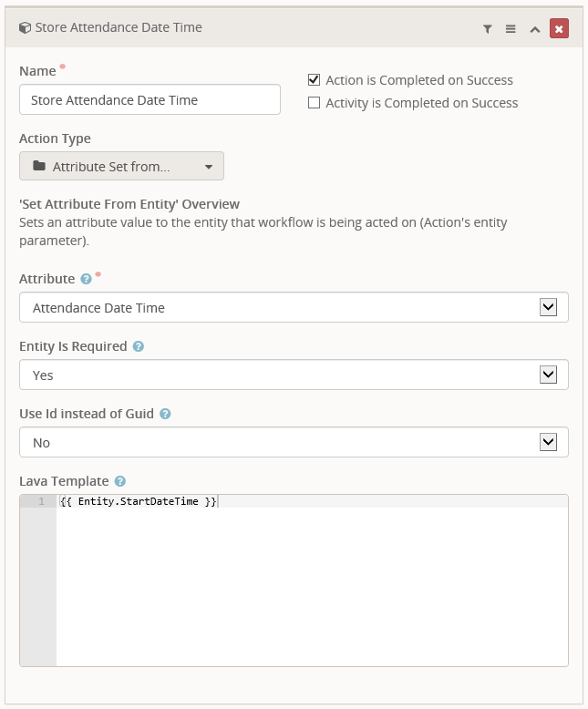
Task: Click the Store Attendance Date Time header title
Action: (x=119, y=28)
